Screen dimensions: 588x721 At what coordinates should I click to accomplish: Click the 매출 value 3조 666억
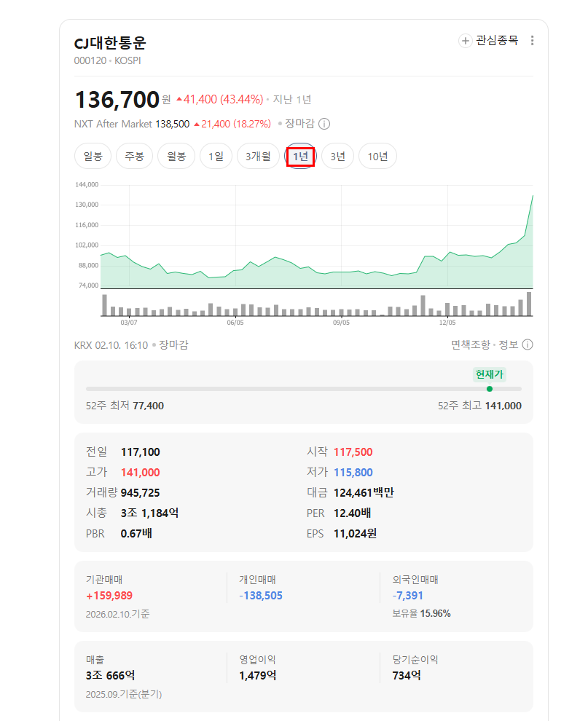tap(111, 675)
